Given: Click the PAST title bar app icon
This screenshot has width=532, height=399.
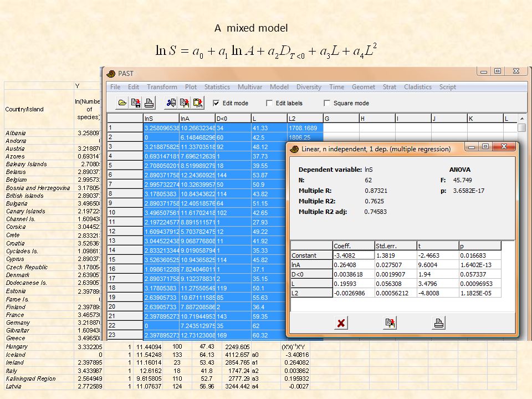Looking at the screenshot, I should 111,74.
